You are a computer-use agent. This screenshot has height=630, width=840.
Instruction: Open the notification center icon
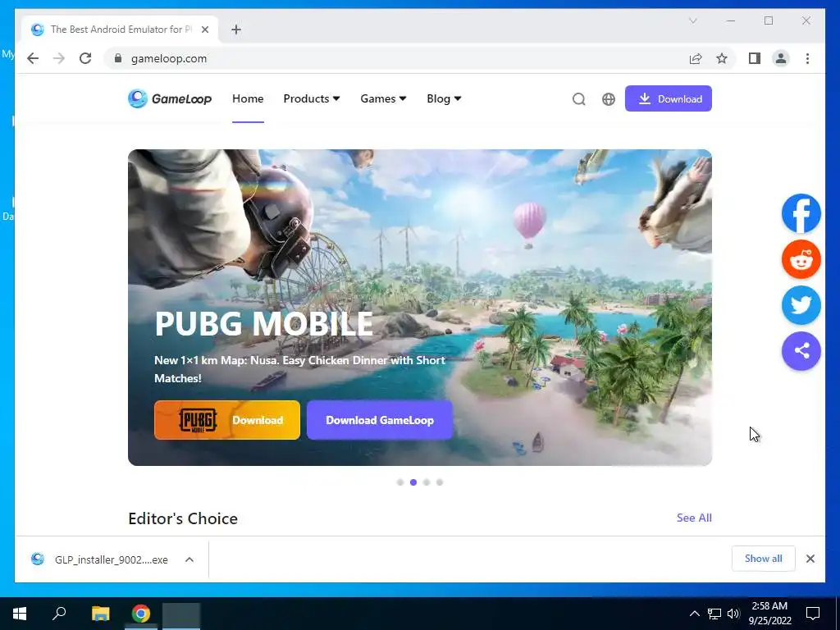[x=813, y=614]
